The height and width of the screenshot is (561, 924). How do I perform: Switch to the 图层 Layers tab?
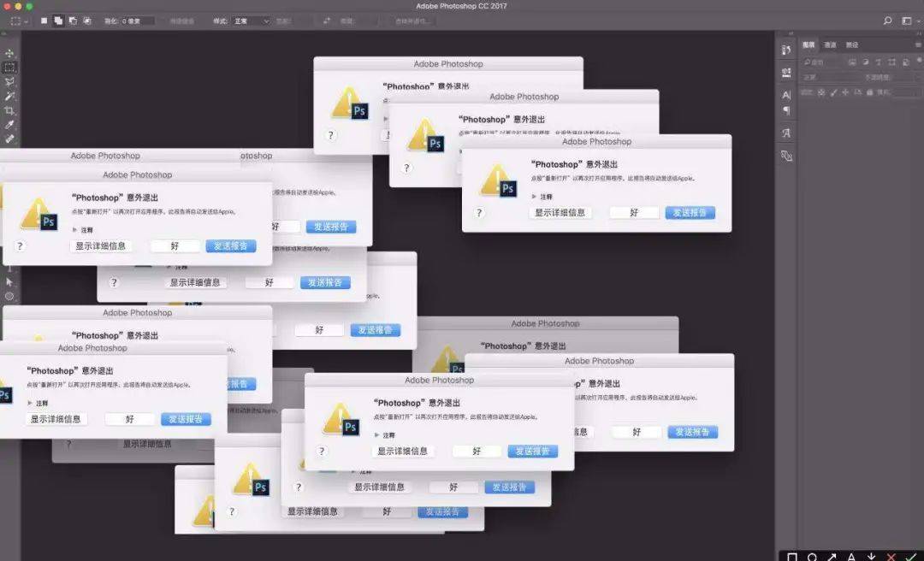[x=808, y=44]
